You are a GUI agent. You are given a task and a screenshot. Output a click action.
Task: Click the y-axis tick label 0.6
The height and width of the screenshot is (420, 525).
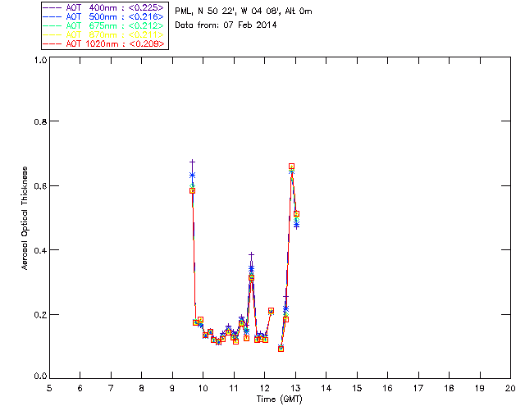pos(40,186)
